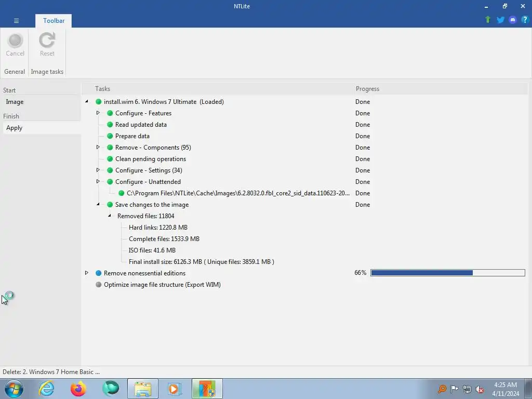
Task: Expand Remove nonessential editions task
Action: (x=87, y=273)
